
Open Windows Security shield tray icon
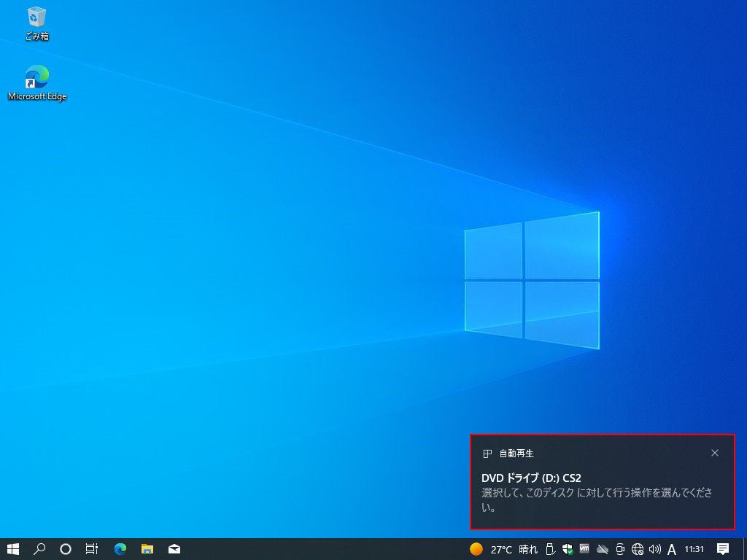(x=568, y=549)
